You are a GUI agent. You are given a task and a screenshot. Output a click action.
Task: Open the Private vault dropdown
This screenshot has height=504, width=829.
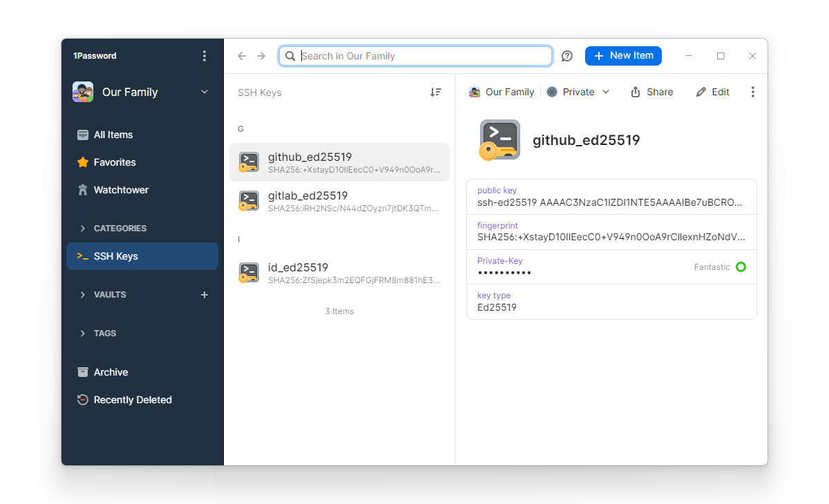(578, 92)
